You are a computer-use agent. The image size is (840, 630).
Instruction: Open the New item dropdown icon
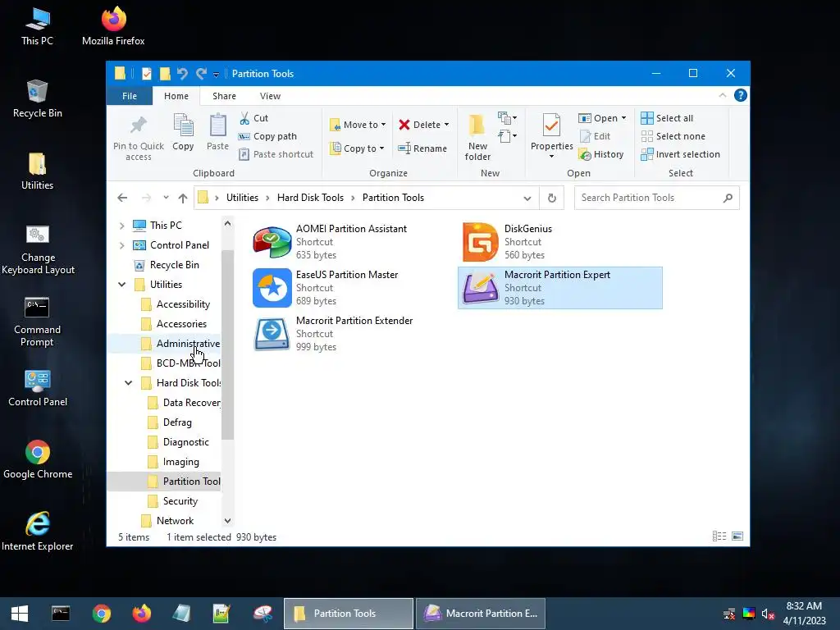507,118
